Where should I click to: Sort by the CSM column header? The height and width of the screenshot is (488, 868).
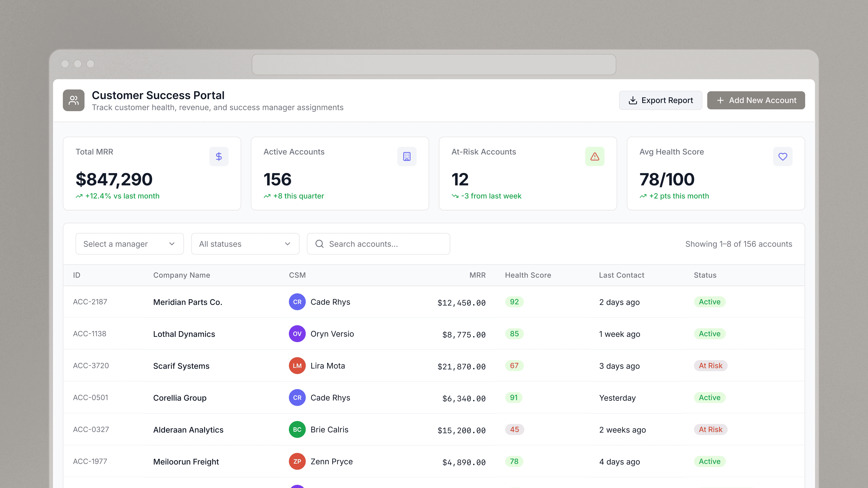coord(297,275)
